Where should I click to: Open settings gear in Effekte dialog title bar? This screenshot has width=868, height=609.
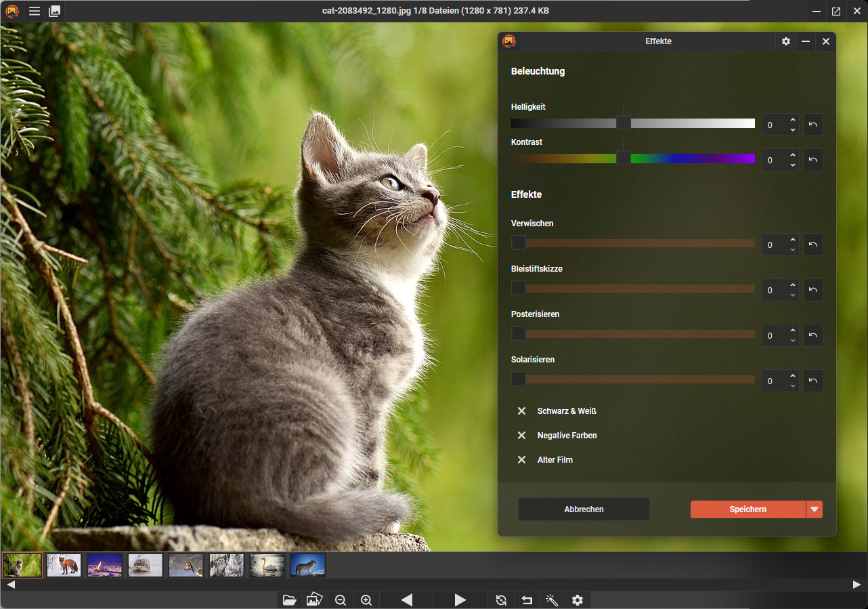[785, 41]
